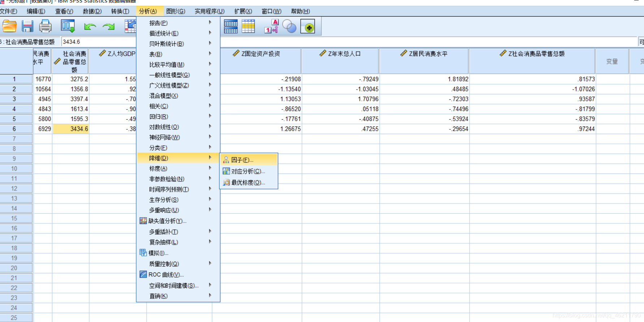Choose 对应分析(C) correspondence analysis
This screenshot has height=322, width=644.
(249, 171)
